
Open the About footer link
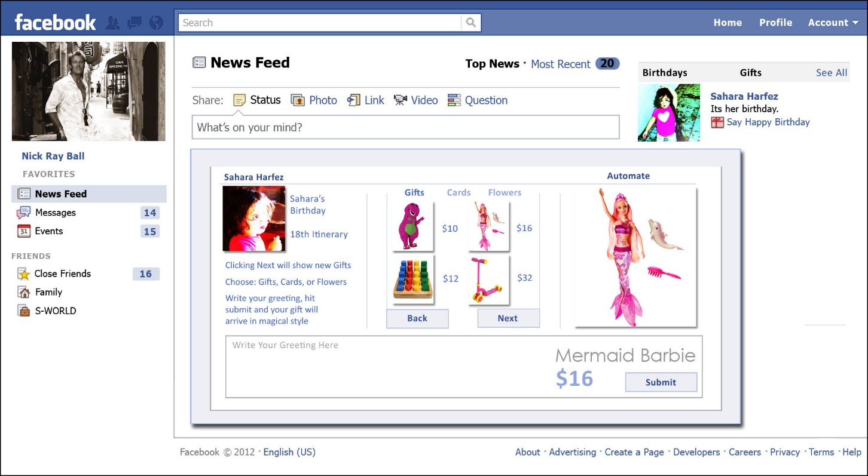click(x=528, y=452)
